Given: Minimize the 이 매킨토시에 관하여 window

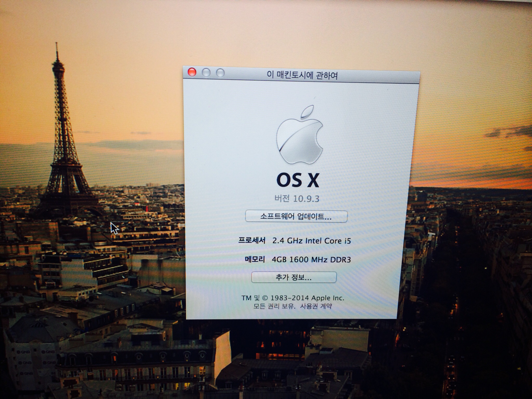Looking at the screenshot, I should tap(206, 72).
